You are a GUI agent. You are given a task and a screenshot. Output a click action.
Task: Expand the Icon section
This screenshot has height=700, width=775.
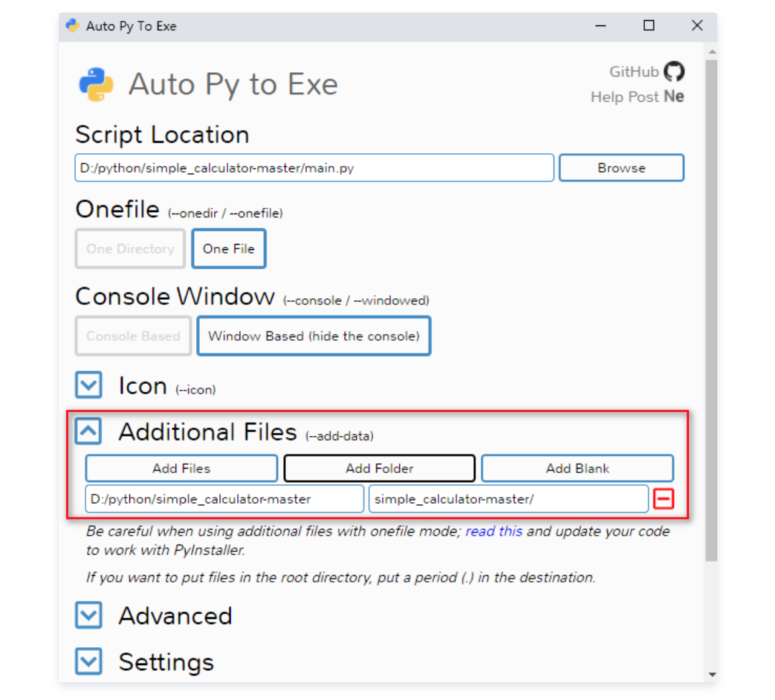coord(88,385)
